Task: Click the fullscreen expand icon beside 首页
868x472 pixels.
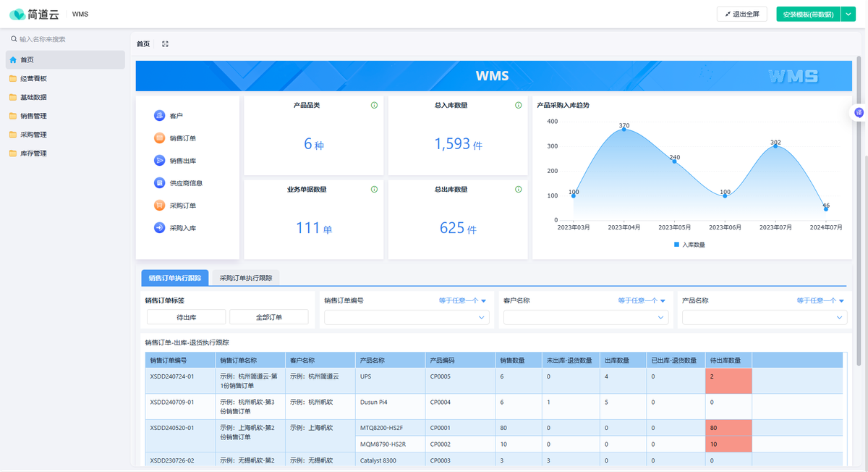Action: pyautogui.click(x=166, y=44)
